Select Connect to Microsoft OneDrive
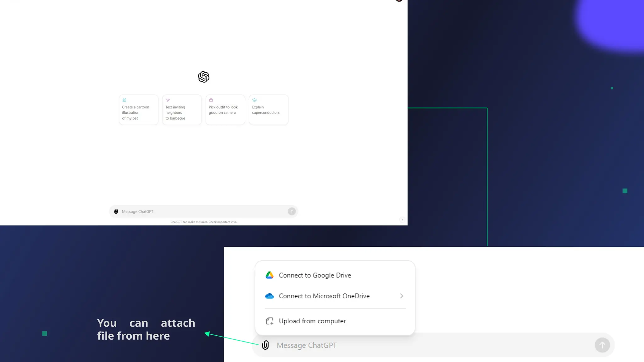This screenshot has width=644, height=362. (335, 296)
